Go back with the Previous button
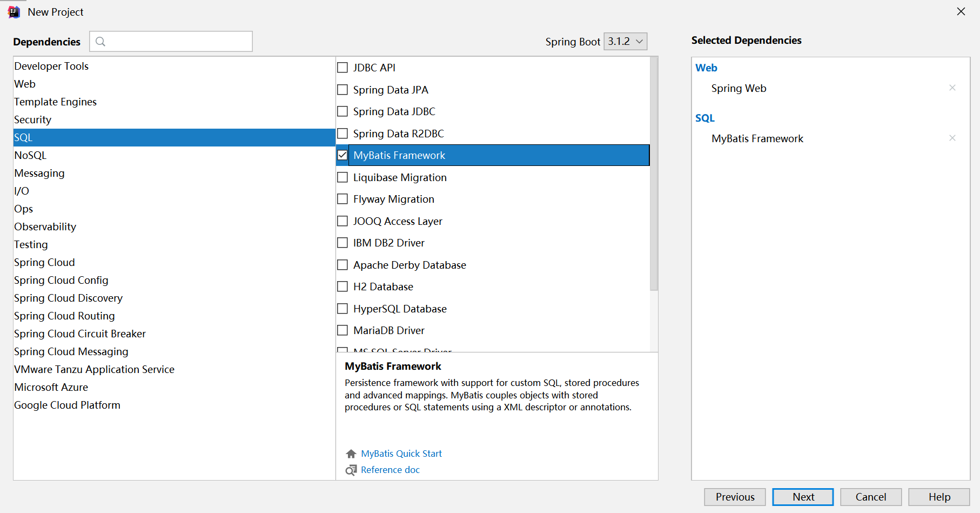 735,497
